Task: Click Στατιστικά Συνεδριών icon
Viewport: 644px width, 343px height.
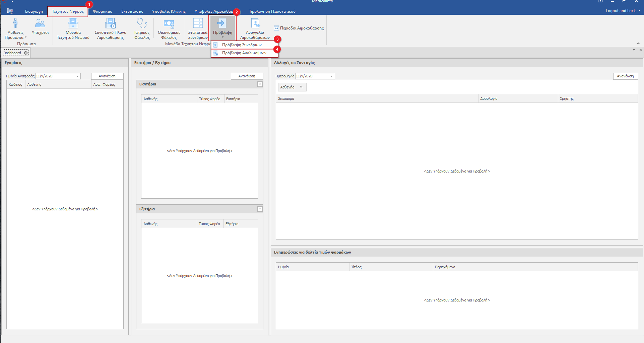Action: 198,24
